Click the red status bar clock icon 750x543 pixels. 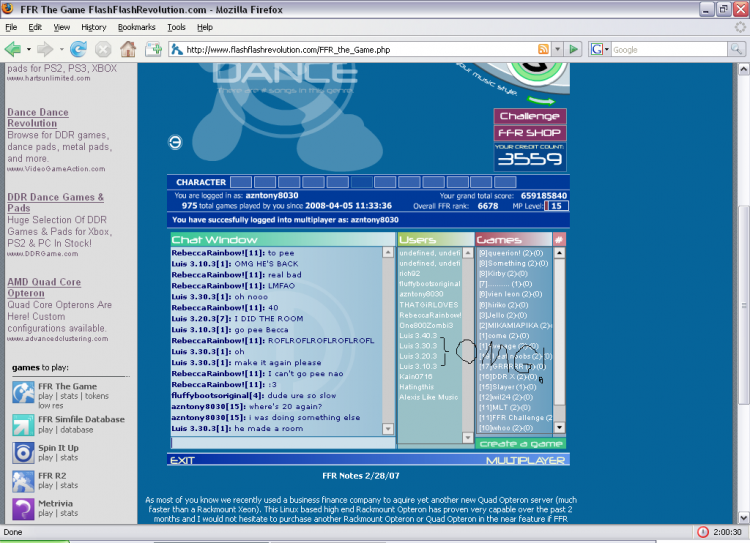point(702,532)
